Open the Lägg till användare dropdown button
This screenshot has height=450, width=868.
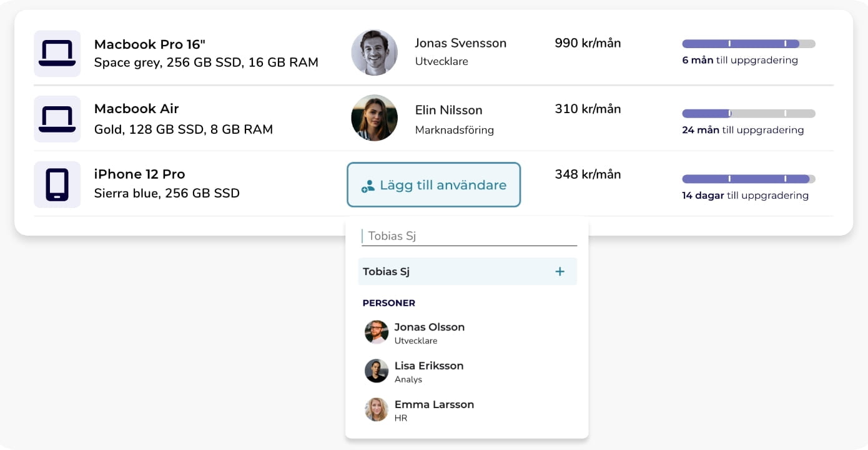coord(433,185)
